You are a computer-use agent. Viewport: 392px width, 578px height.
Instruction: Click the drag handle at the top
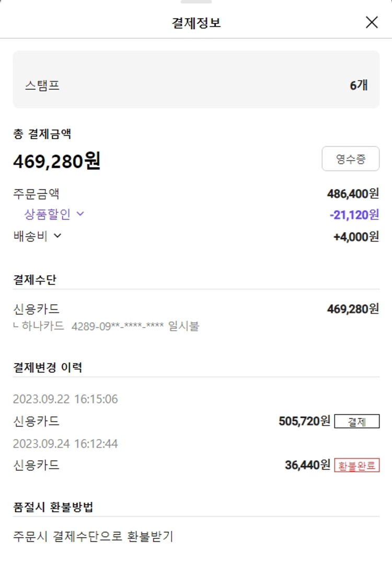click(196, 2)
